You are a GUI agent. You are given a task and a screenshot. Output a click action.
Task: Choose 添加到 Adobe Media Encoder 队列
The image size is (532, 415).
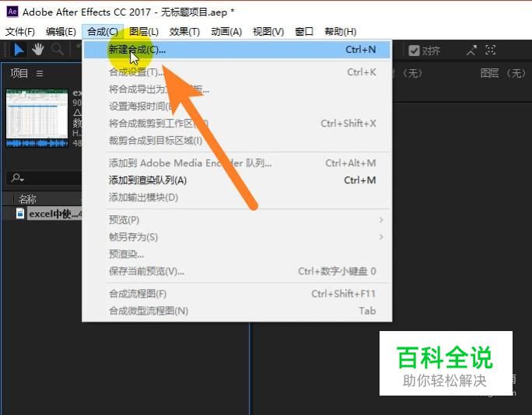coord(237,163)
